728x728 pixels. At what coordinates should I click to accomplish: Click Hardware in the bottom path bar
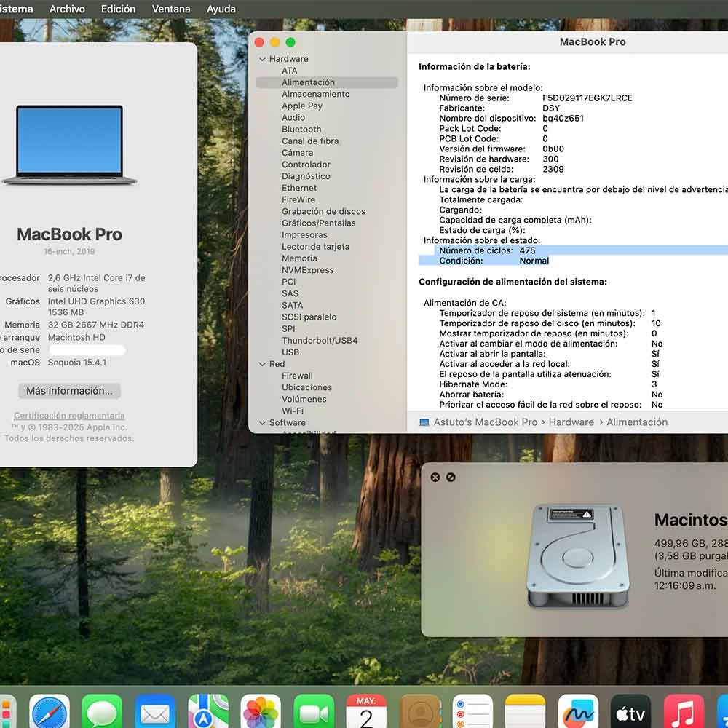tap(571, 422)
